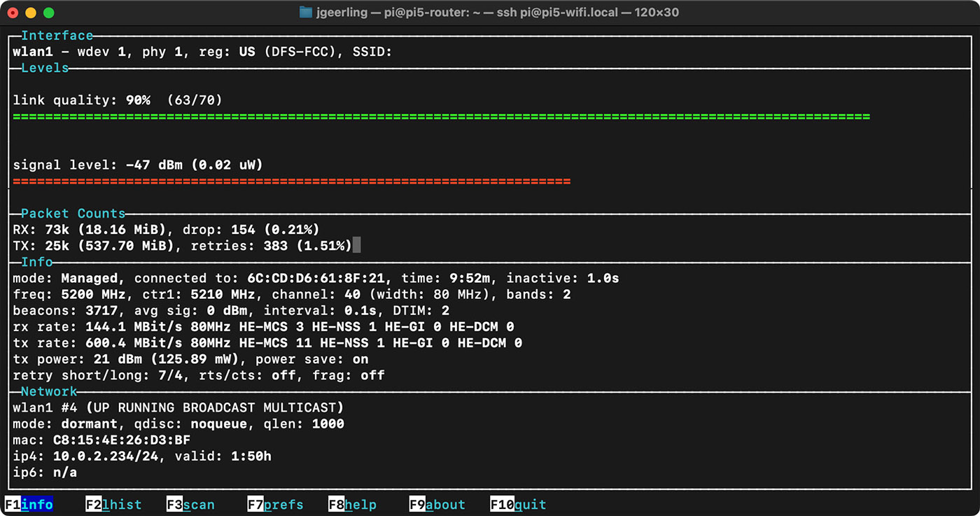This screenshot has height=516, width=980.
Task: Click the 'RX: 73k (18.16 MiB)' line
Action: (x=166, y=230)
